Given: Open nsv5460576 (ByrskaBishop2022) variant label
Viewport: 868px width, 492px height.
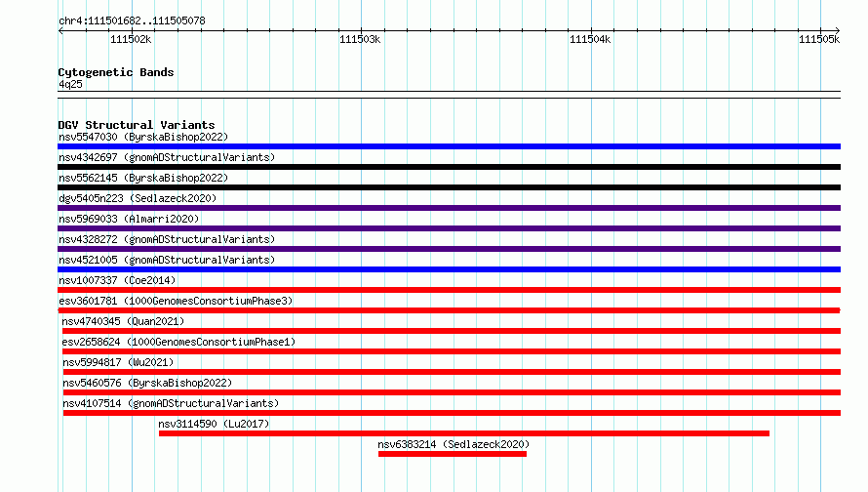Looking at the screenshot, I should click(x=147, y=383).
